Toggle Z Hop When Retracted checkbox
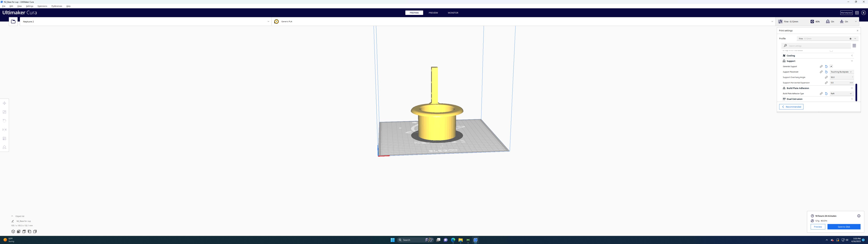The width and height of the screenshot is (868, 244). coord(831,51)
